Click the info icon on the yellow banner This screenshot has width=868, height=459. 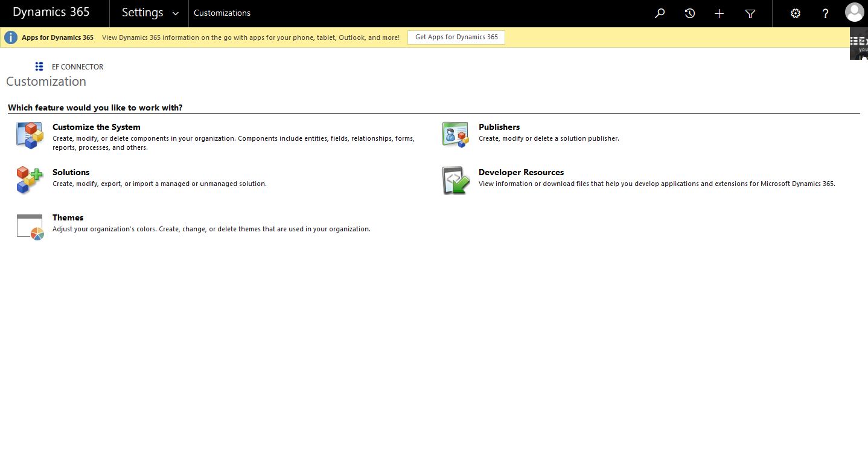pyautogui.click(x=10, y=37)
